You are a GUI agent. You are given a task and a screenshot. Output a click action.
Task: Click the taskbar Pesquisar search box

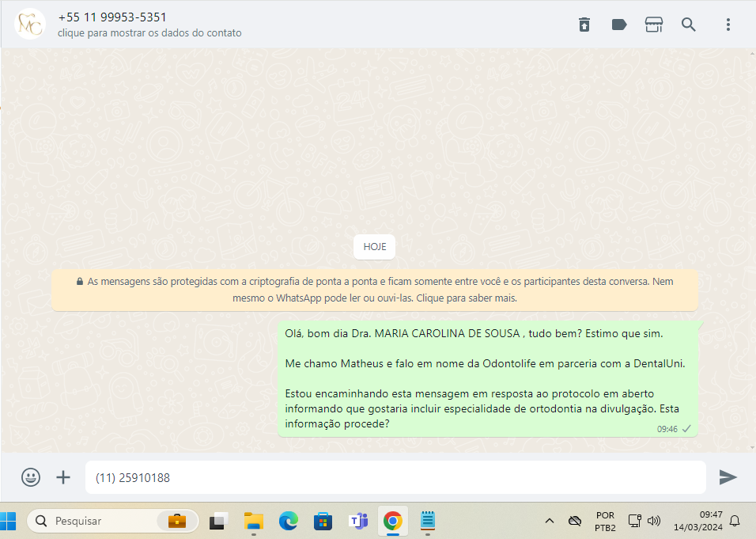pyautogui.click(x=113, y=521)
